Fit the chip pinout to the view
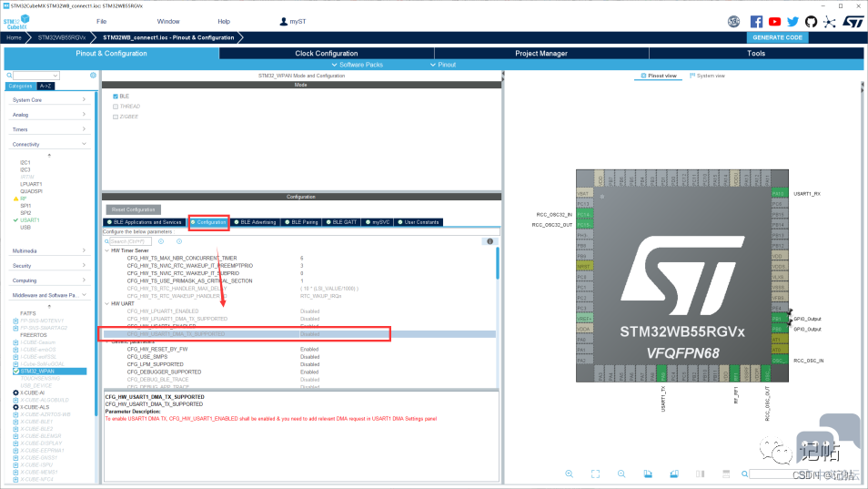This screenshot has height=489, width=868. pyautogui.click(x=595, y=474)
